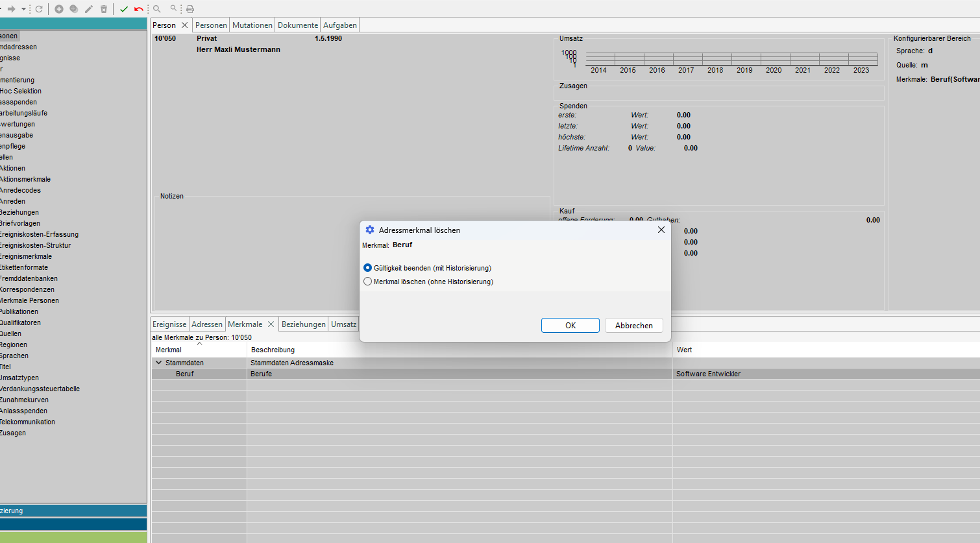This screenshot has height=543, width=980.
Task: Click the Merkmal column header to sort
Action: coord(169,350)
